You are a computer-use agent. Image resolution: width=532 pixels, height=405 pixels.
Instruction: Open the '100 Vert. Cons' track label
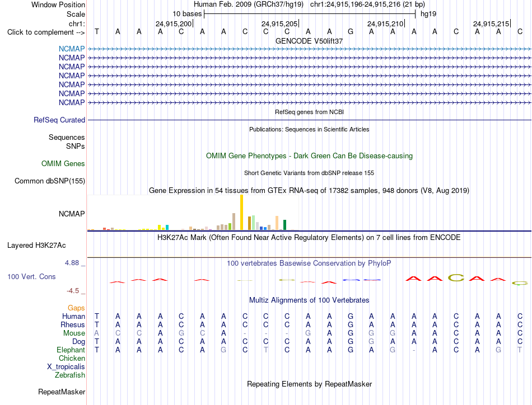(31, 276)
